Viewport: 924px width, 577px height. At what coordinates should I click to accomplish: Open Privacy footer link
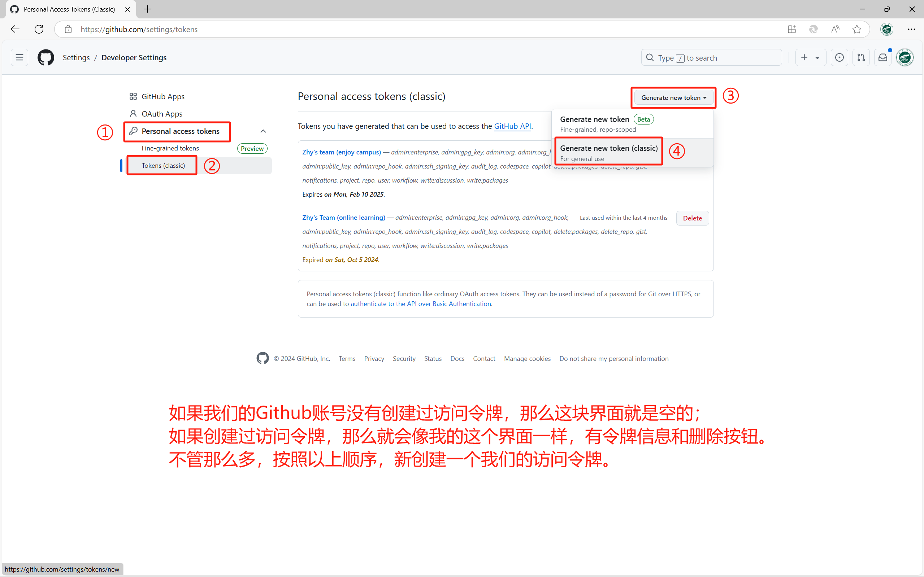[374, 358]
